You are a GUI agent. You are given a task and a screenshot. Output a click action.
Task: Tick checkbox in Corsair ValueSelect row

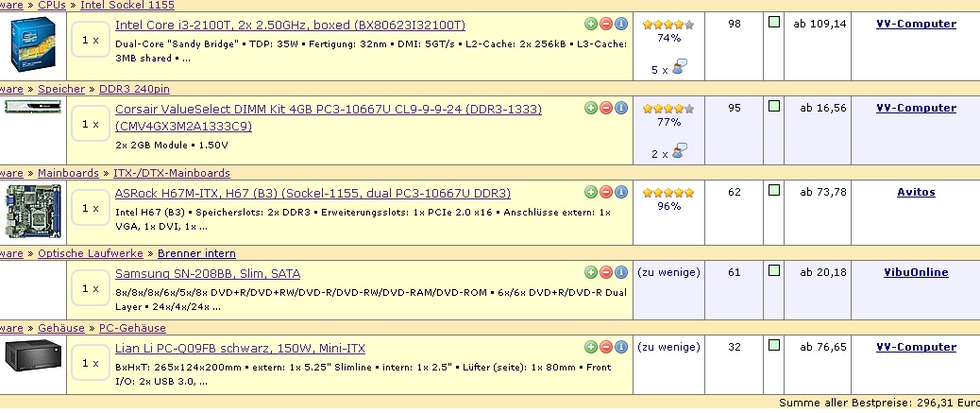point(774,106)
